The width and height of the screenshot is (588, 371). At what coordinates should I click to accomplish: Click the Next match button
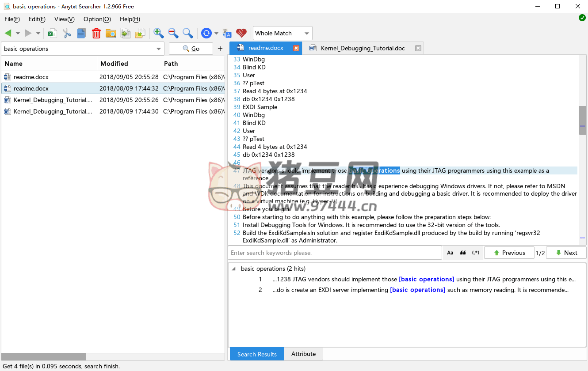coord(566,253)
